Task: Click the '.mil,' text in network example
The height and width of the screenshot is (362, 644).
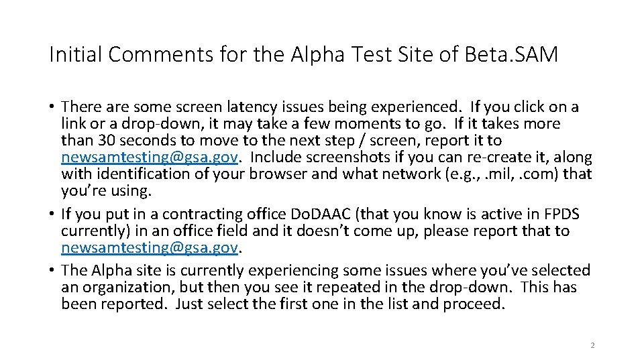Action: (498, 174)
